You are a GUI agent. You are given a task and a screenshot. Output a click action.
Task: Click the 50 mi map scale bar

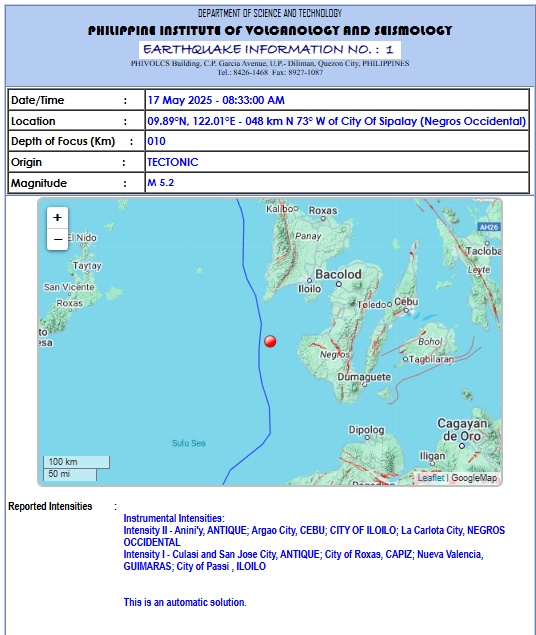click(x=70, y=474)
